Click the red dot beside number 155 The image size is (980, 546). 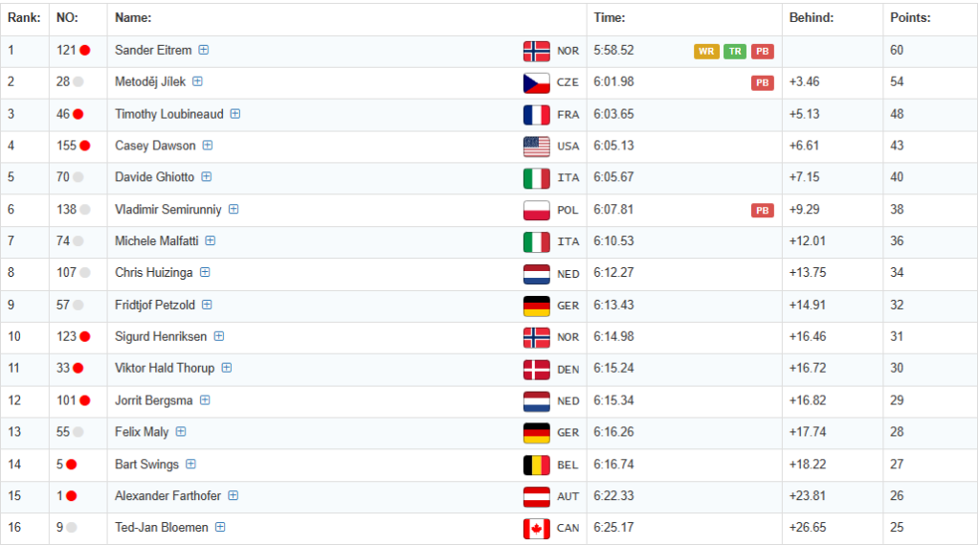tap(85, 146)
